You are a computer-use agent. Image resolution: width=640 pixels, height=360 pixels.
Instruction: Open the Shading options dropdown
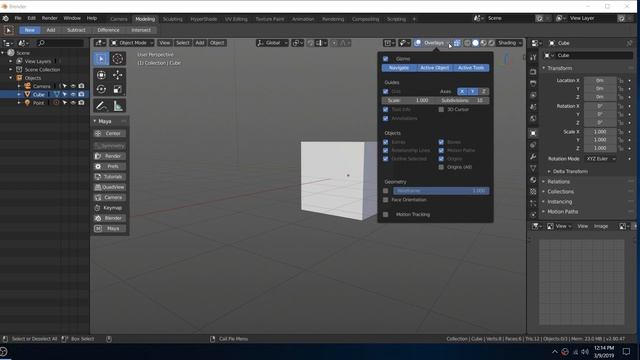[509, 43]
